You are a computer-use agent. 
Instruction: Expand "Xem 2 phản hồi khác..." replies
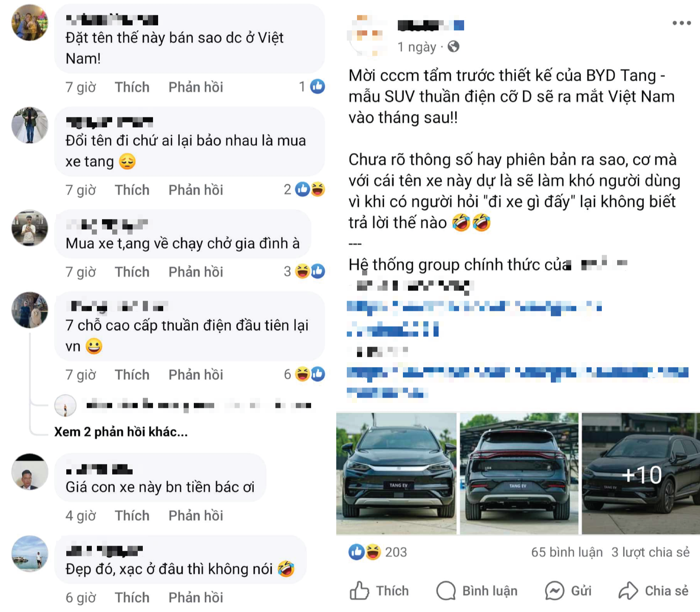[121, 432]
